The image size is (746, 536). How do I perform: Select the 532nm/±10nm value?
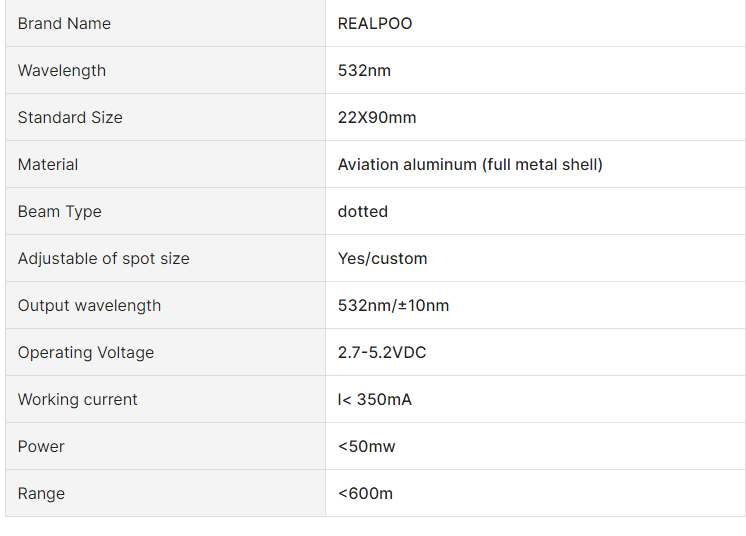[x=394, y=306]
